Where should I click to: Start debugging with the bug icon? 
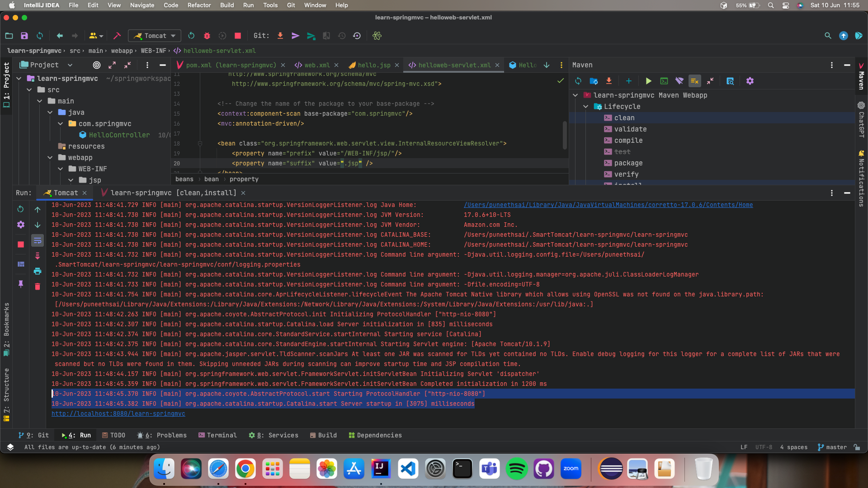[207, 36]
